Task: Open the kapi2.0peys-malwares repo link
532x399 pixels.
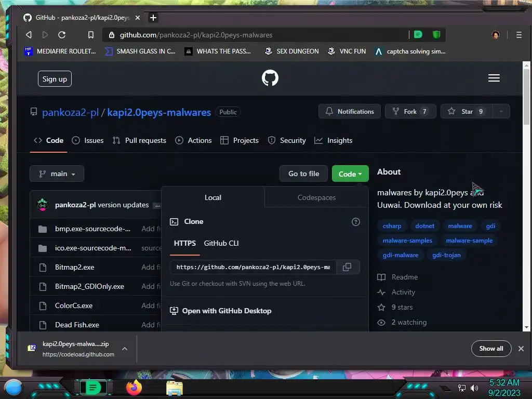Action: pos(159,112)
